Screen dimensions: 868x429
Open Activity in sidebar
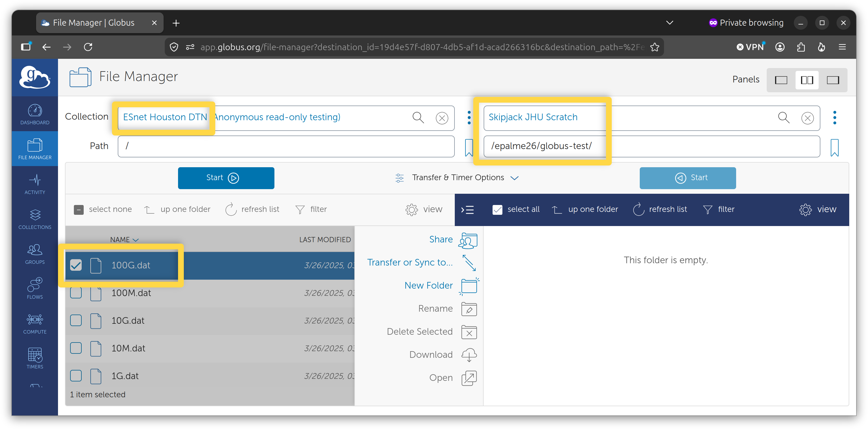click(35, 184)
